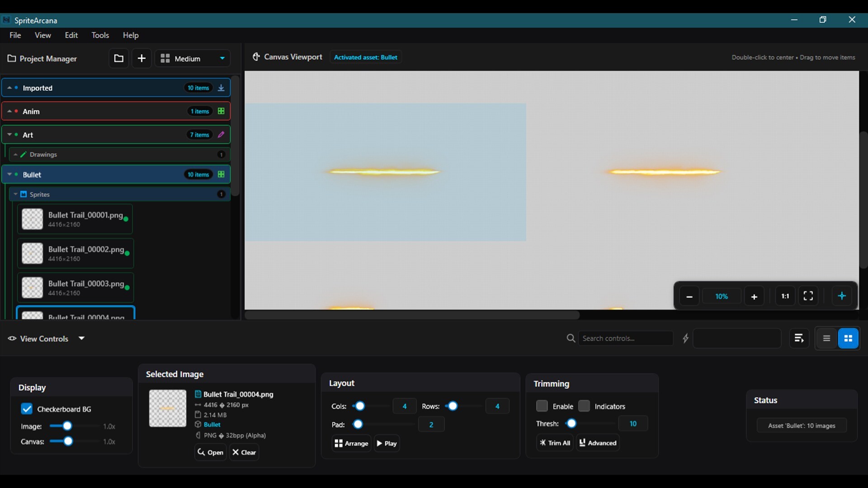Collapse the Art group arrow

9,135
